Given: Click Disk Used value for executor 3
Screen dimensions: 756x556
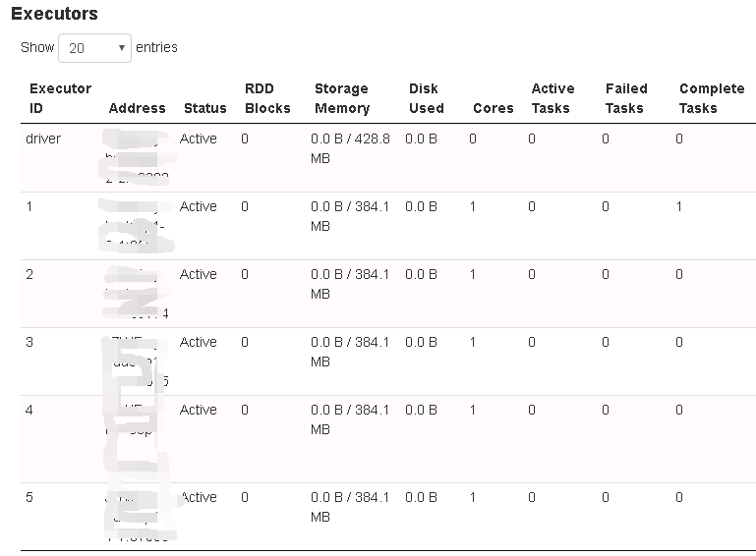Looking at the screenshot, I should pyautogui.click(x=421, y=342).
